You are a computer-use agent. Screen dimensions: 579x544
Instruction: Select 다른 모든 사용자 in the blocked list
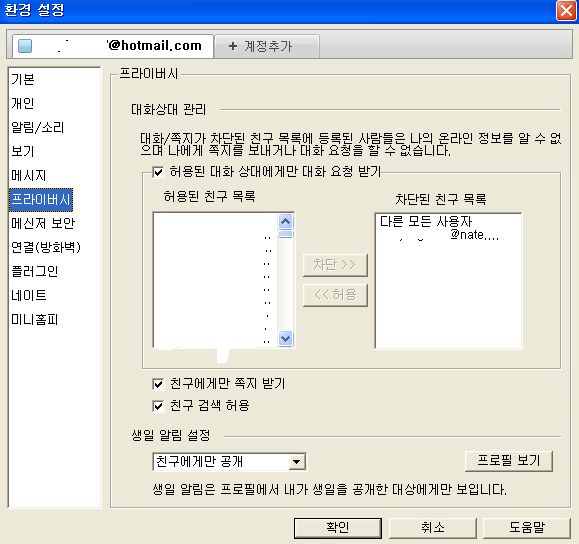(x=426, y=222)
